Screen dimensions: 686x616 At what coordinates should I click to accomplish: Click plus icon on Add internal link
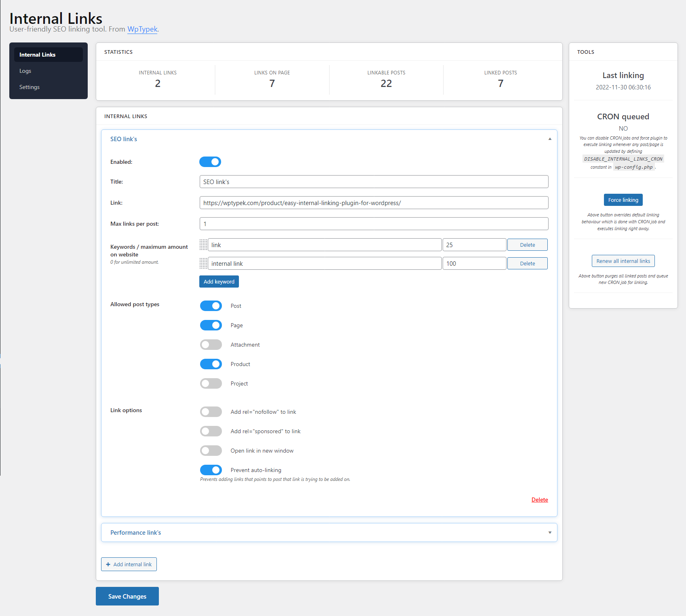(108, 564)
